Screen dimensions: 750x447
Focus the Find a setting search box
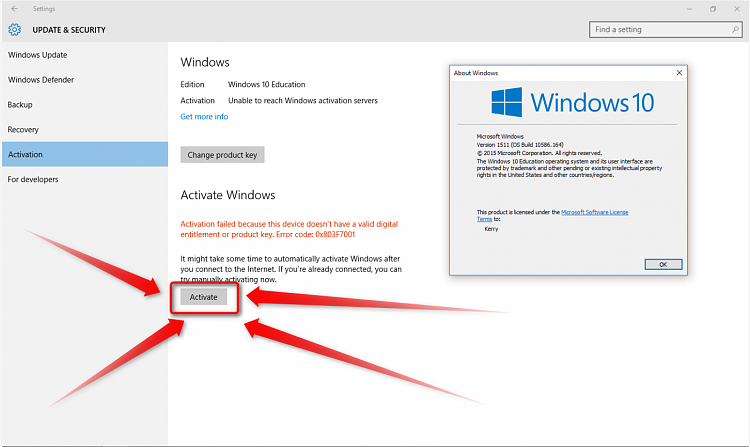(x=665, y=30)
